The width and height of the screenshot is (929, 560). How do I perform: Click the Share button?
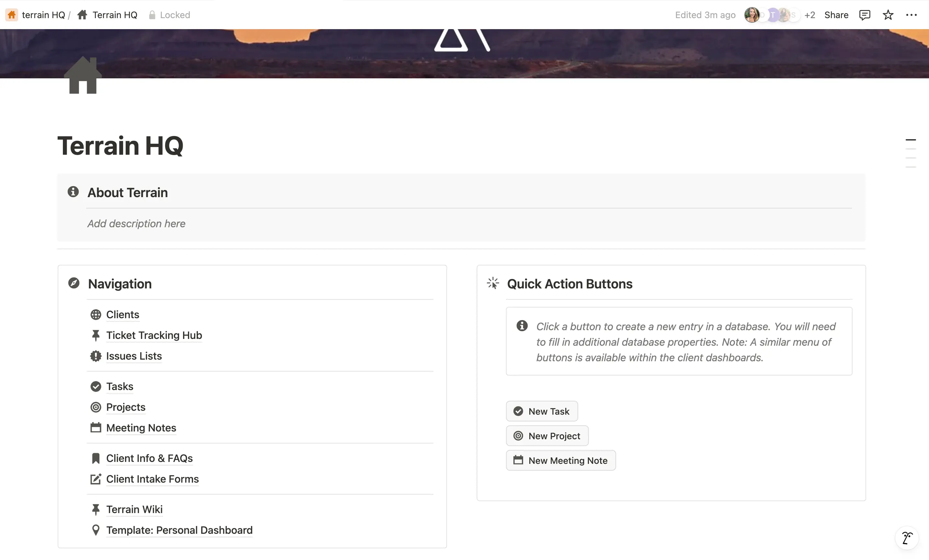click(836, 15)
